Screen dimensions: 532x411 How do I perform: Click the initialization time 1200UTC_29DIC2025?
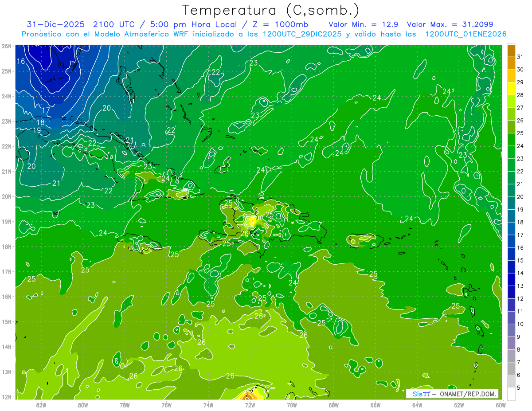click(x=302, y=34)
